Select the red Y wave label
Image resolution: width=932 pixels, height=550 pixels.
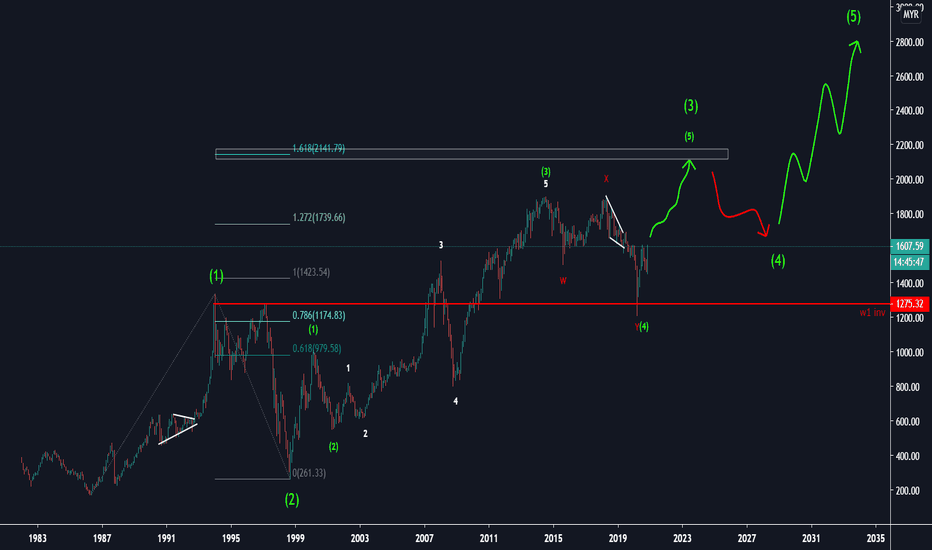tap(637, 327)
